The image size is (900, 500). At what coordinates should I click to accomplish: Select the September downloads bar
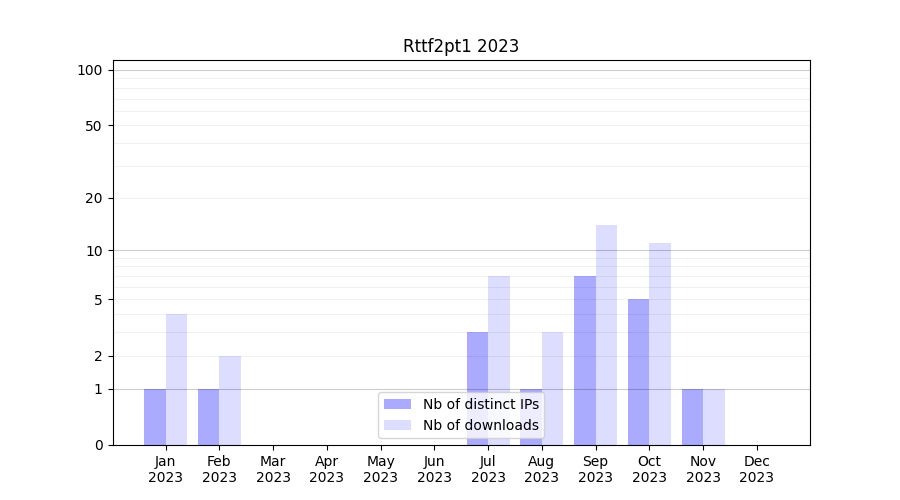tap(606, 335)
